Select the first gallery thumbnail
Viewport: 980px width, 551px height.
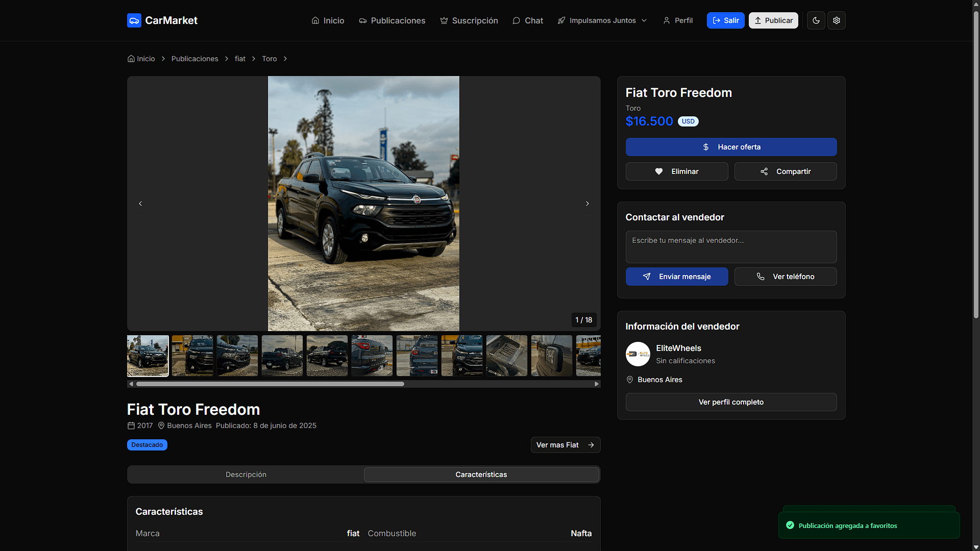click(148, 356)
